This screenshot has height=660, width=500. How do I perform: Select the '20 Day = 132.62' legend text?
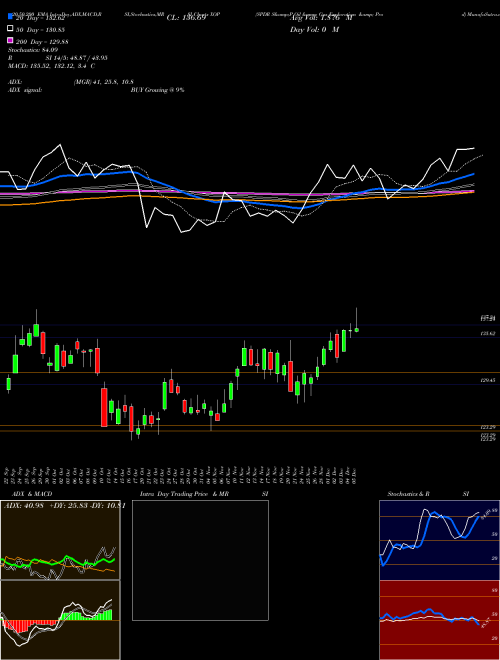coord(42,18)
